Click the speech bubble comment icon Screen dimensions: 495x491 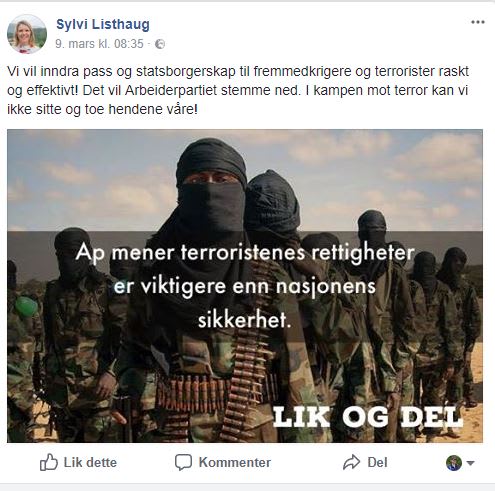[183, 462]
